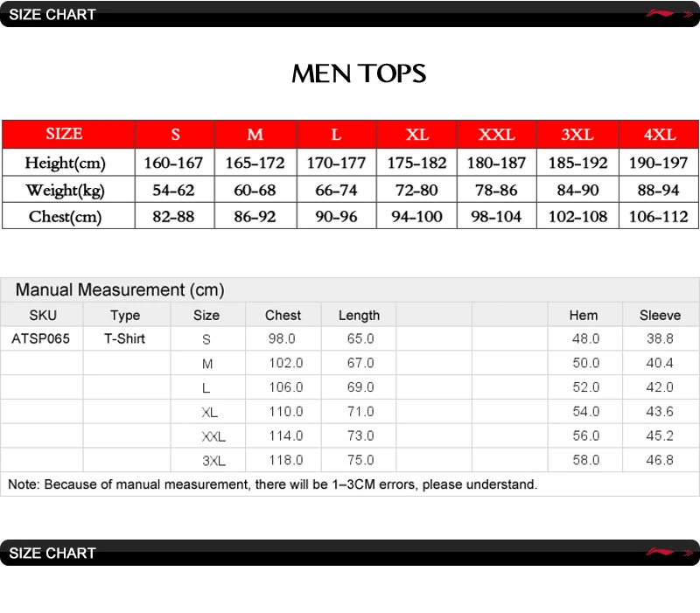This screenshot has height=613, width=700.
Task: Click length value 69.0
Action: click(360, 387)
